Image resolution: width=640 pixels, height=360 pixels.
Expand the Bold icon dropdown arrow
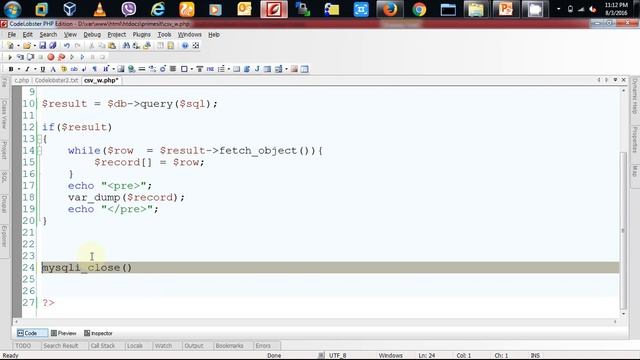[x=19, y=69]
